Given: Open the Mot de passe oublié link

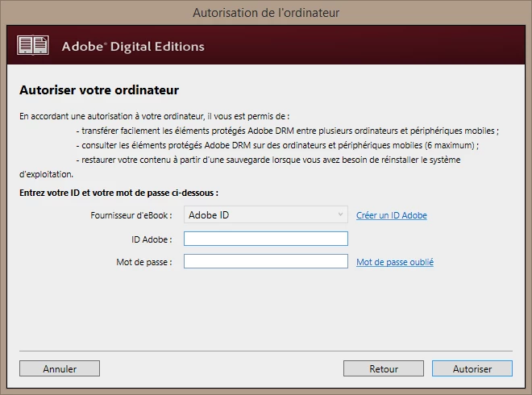Looking at the screenshot, I should pyautogui.click(x=395, y=262).
